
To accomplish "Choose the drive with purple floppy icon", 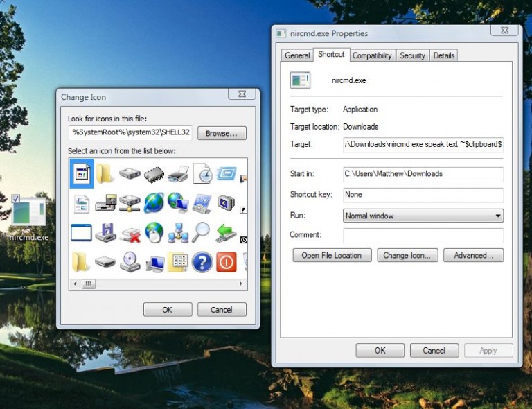I will coord(105,232).
